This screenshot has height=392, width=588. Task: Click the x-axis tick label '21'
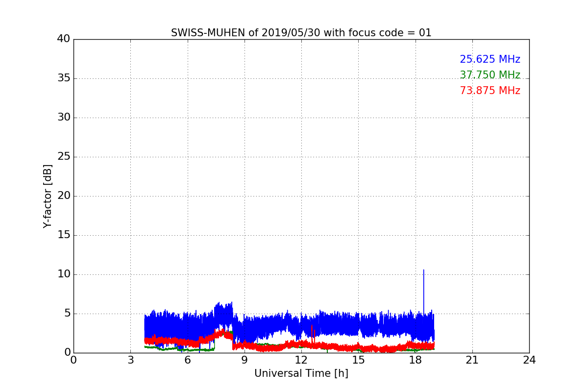[472, 360]
